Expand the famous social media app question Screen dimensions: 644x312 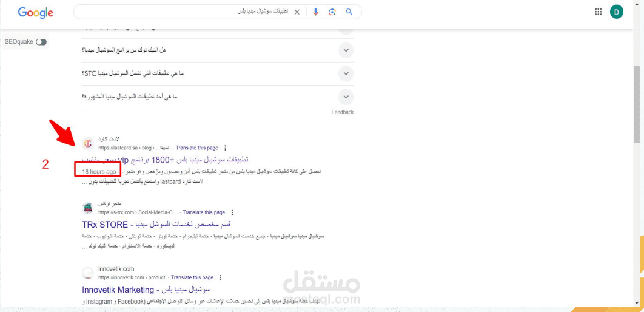[x=346, y=97]
